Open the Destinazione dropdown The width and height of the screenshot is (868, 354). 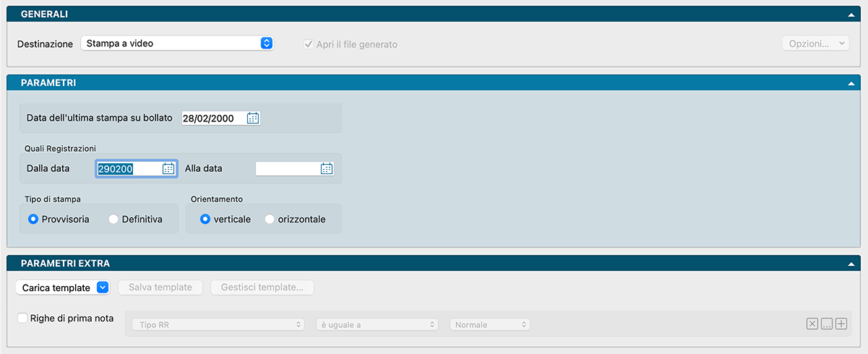[176, 43]
